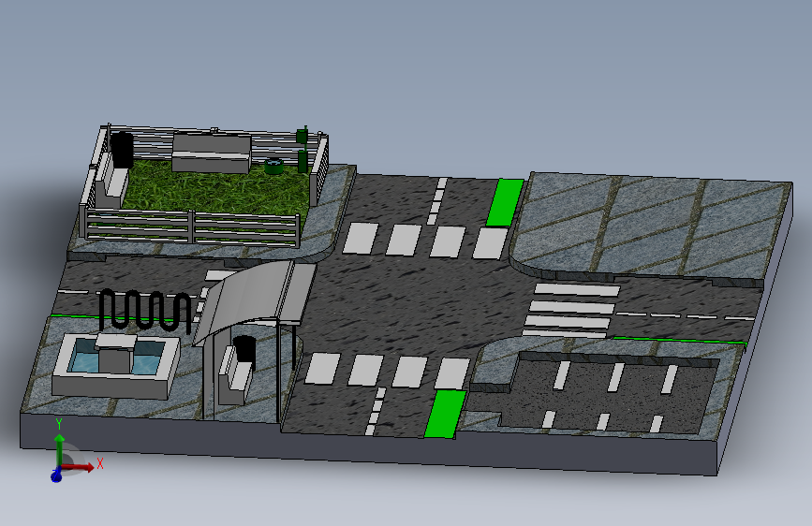Select the black trash bin in the park

point(123,149)
